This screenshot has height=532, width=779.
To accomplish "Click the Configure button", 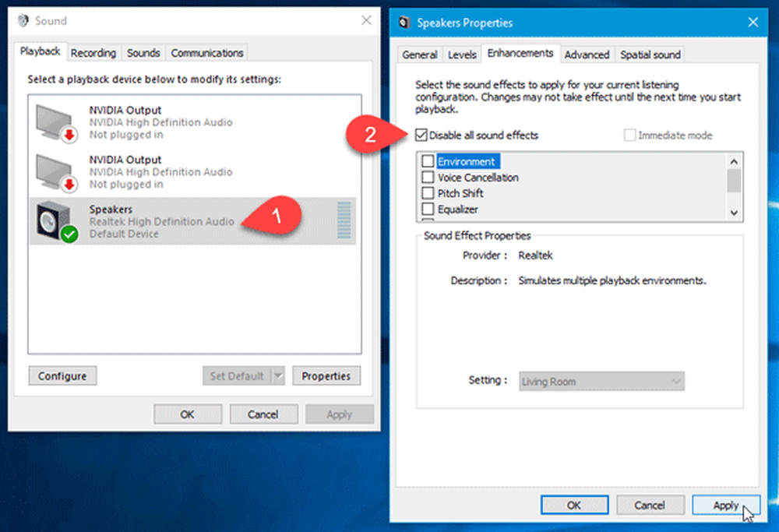I will [62, 376].
